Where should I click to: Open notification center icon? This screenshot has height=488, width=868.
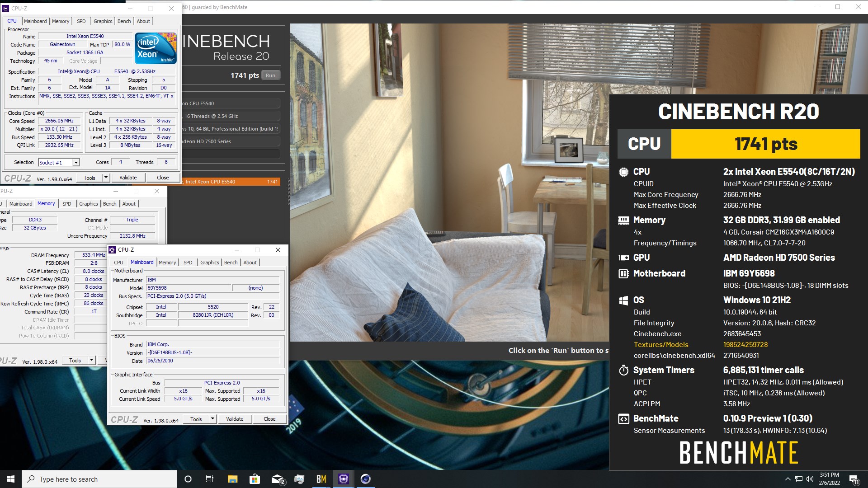tap(854, 479)
